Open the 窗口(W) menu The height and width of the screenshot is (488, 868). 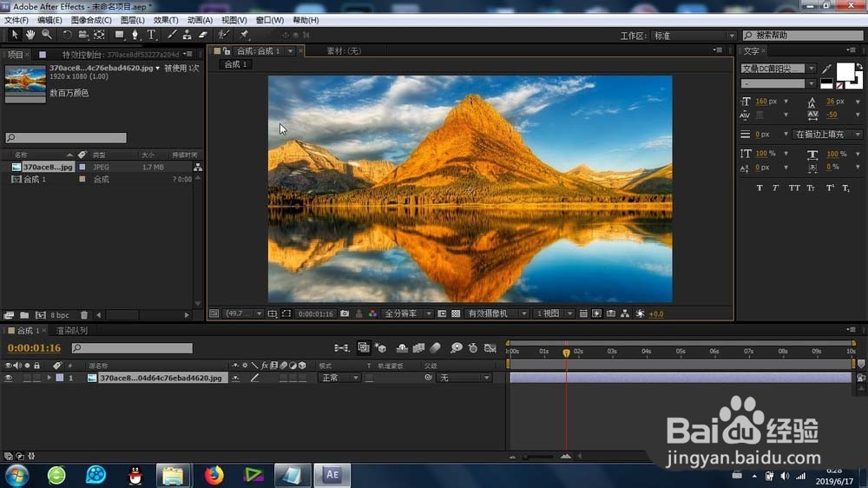click(270, 20)
